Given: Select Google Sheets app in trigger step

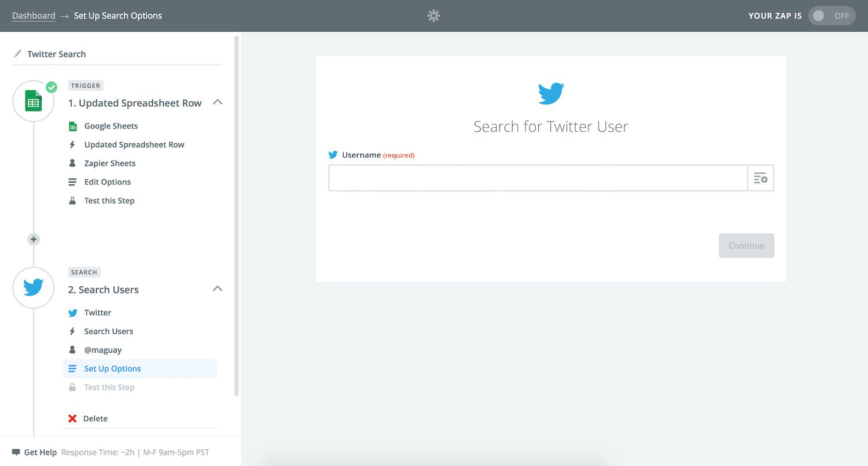Looking at the screenshot, I should (111, 126).
